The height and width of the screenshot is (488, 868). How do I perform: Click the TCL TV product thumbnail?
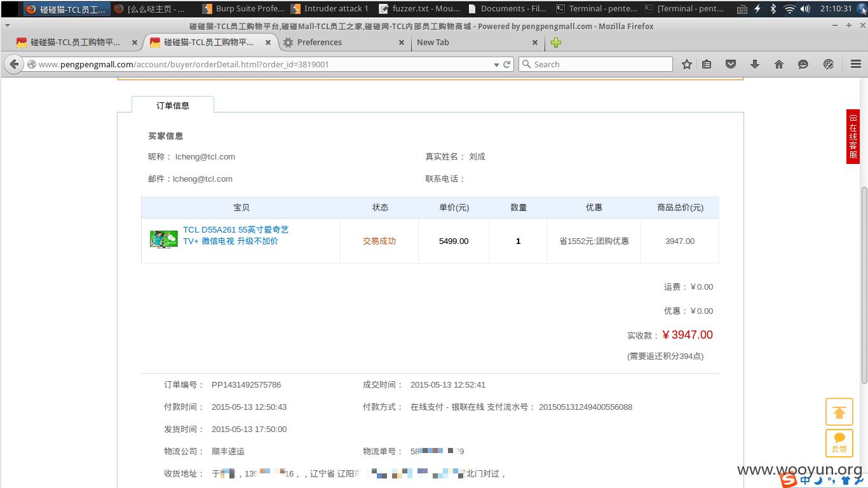pyautogui.click(x=164, y=239)
